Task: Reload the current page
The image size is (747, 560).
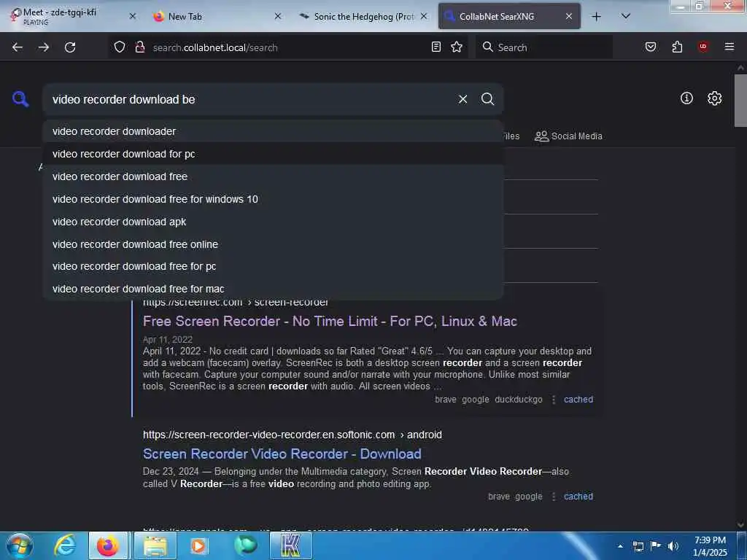Action: click(70, 47)
